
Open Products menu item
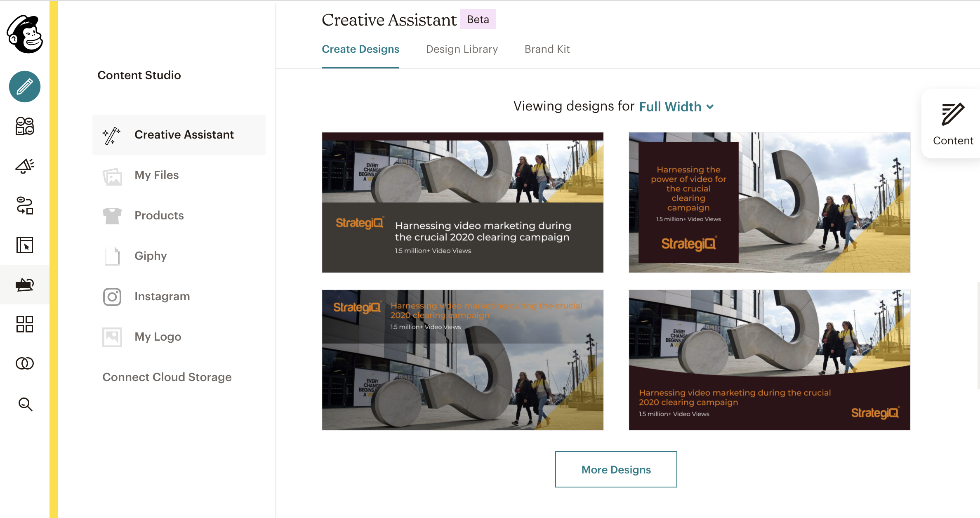click(179, 216)
